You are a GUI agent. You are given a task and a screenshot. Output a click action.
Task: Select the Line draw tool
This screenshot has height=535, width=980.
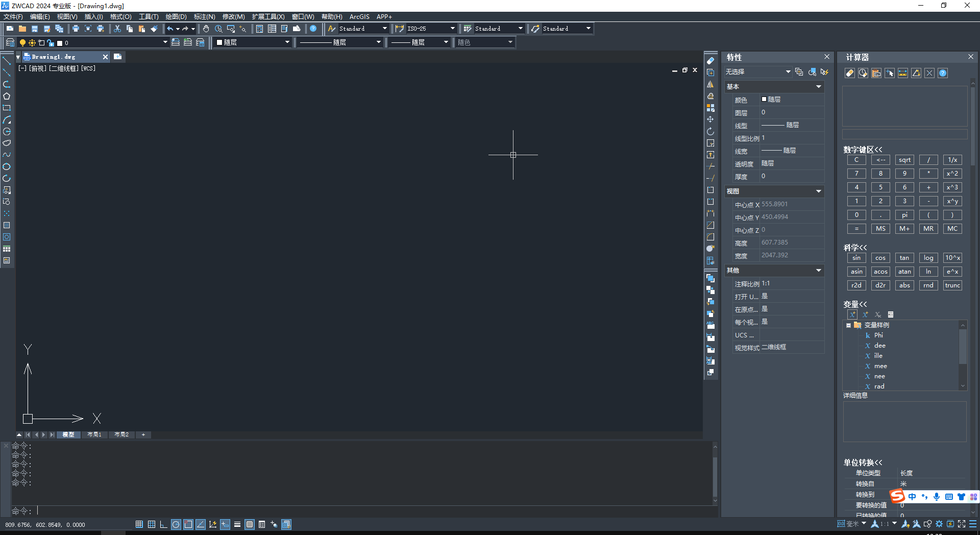[x=7, y=61]
